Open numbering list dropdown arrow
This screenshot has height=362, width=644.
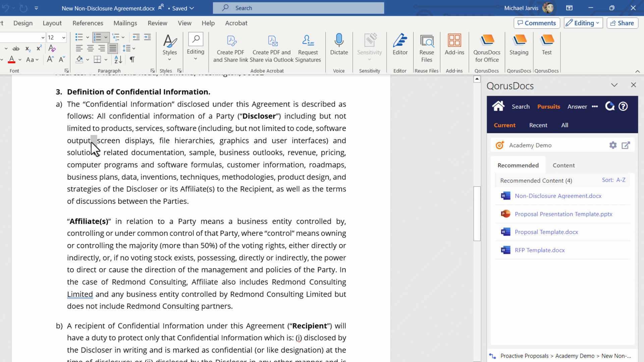(106, 38)
